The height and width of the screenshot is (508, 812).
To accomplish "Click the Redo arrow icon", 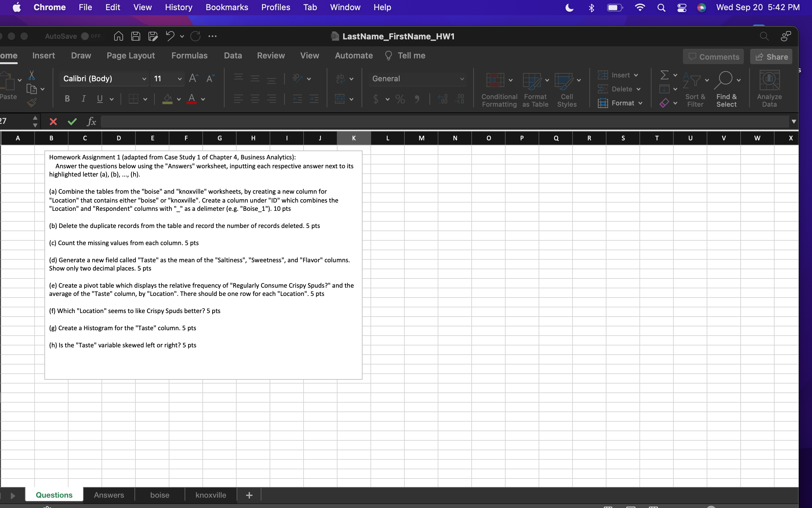I will (x=195, y=36).
